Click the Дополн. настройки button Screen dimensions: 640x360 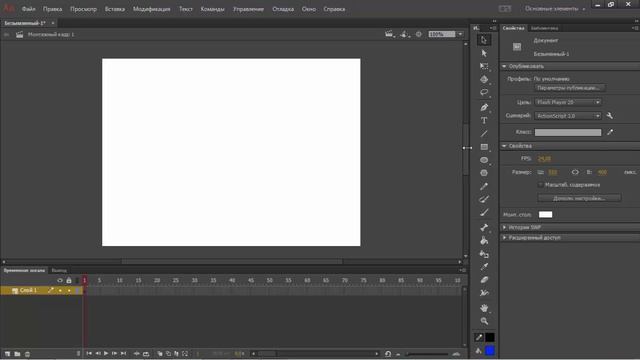pyautogui.click(x=579, y=198)
